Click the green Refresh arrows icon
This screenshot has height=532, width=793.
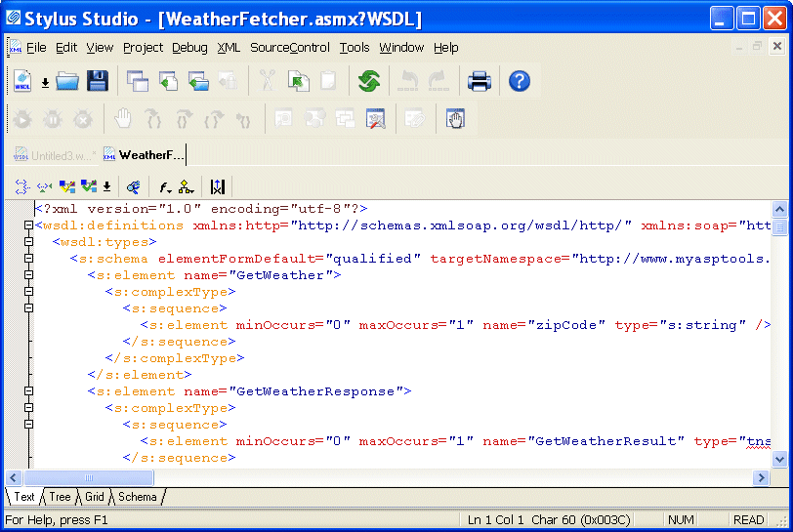[369, 82]
